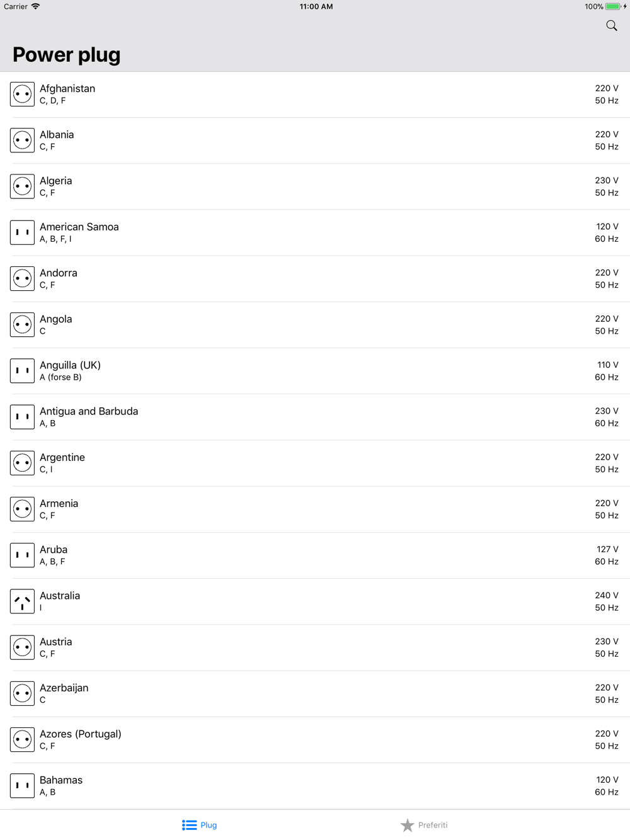Switch to the Plug tab
This screenshot has width=630, height=840.
(200, 825)
